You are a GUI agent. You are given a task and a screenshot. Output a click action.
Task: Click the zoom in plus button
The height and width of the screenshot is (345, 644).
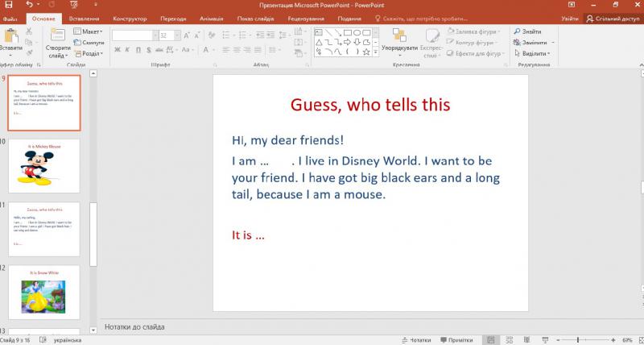613,340
